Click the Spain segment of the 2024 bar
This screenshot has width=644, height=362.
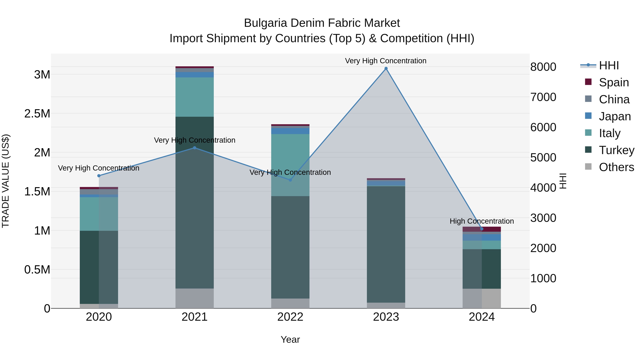click(482, 229)
